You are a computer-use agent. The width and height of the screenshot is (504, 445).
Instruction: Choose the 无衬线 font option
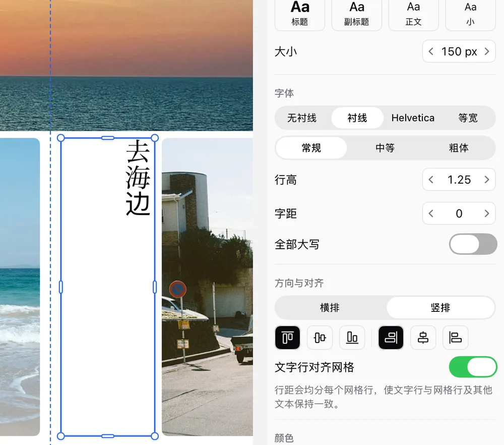pyautogui.click(x=302, y=118)
